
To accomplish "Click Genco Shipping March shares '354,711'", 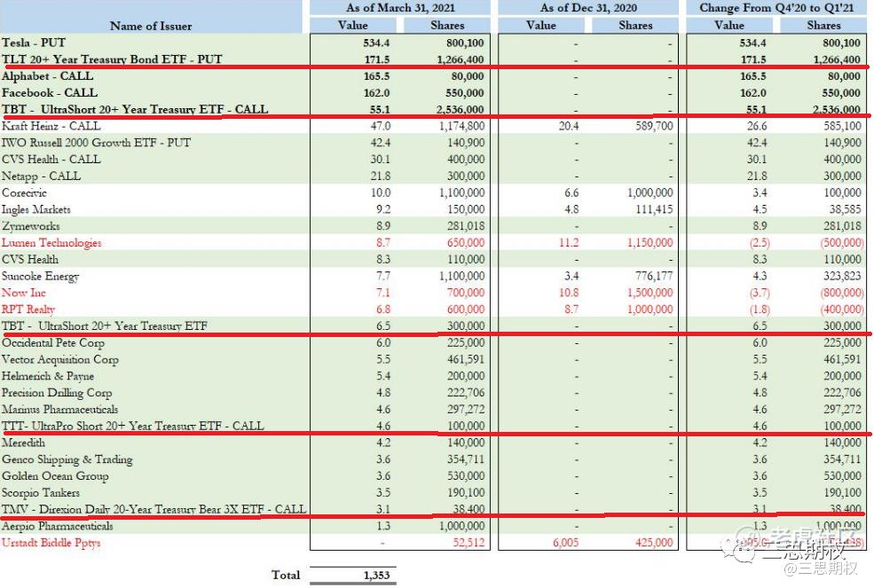I will (466, 459).
